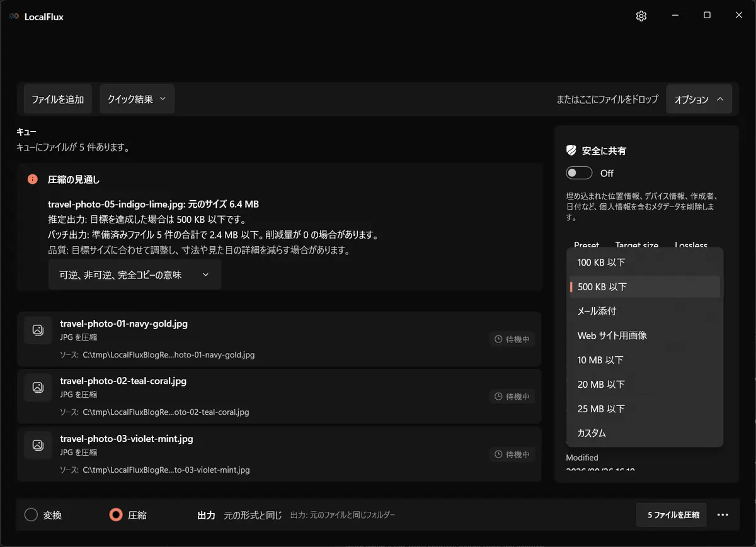756x547 pixels.
Task: Click the ファイルを追加 button
Action: [x=58, y=99]
